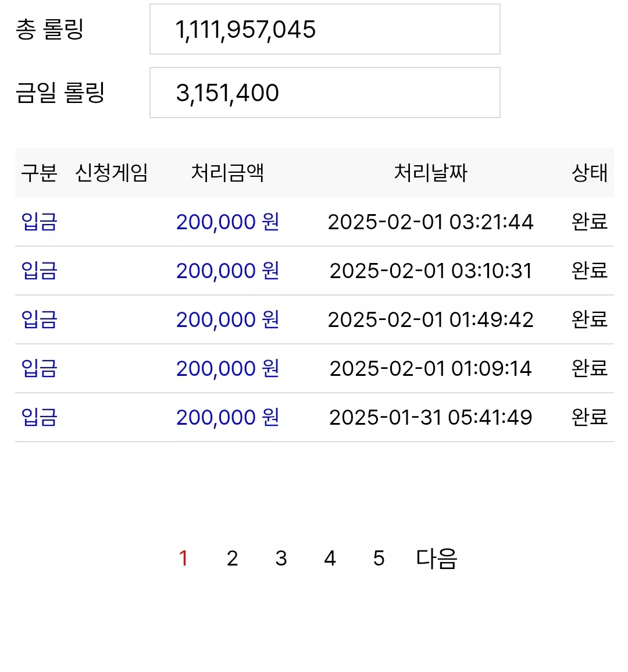Viewport: 628px width, 672px height.
Task: Select the 입금 entry dated 01:09:14
Action: (39, 368)
